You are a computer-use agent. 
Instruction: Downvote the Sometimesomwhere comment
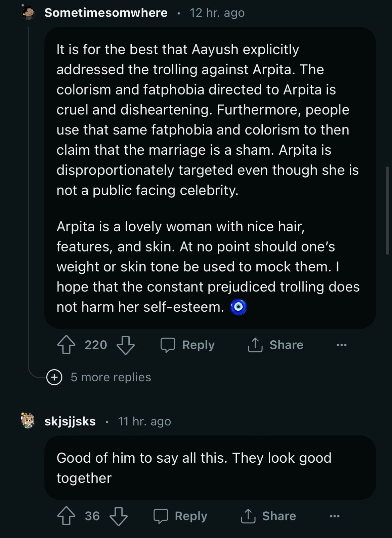point(125,345)
